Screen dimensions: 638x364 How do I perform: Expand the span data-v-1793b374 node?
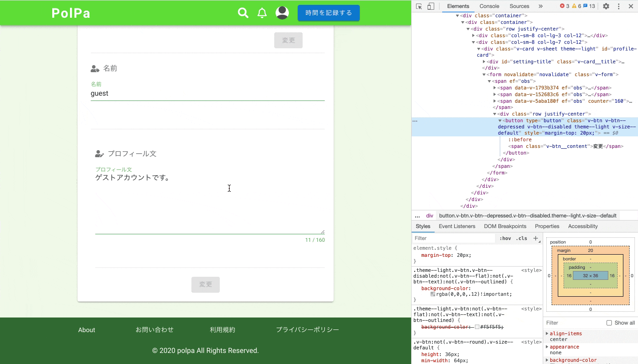495,88
